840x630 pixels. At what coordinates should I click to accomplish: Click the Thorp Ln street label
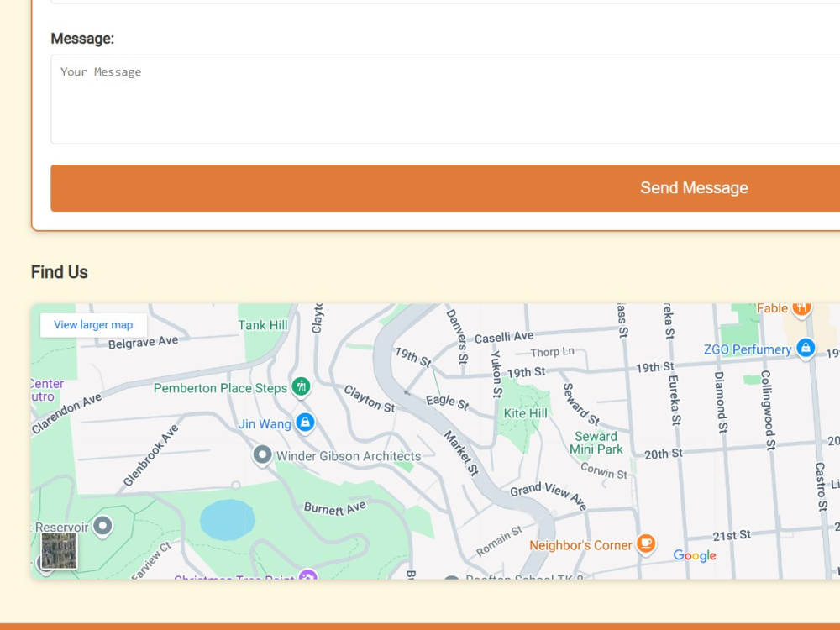tap(553, 352)
